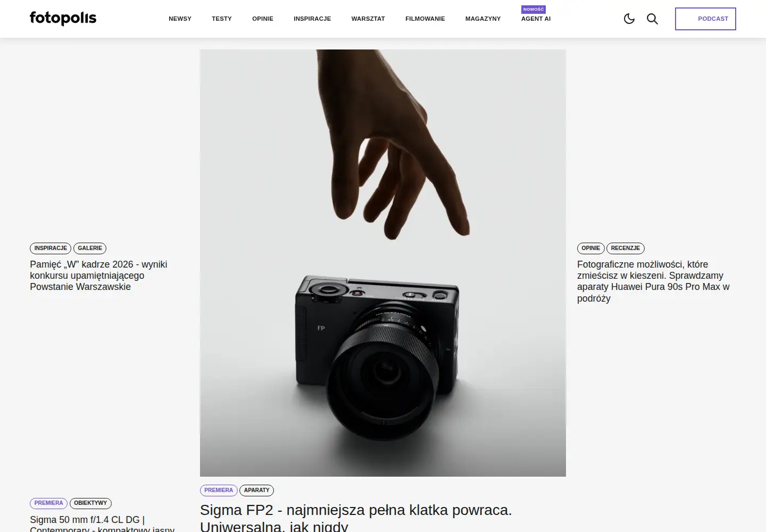This screenshot has width=766, height=532.
Task: Go to the fotopolis homepage logo
Action: click(63, 18)
